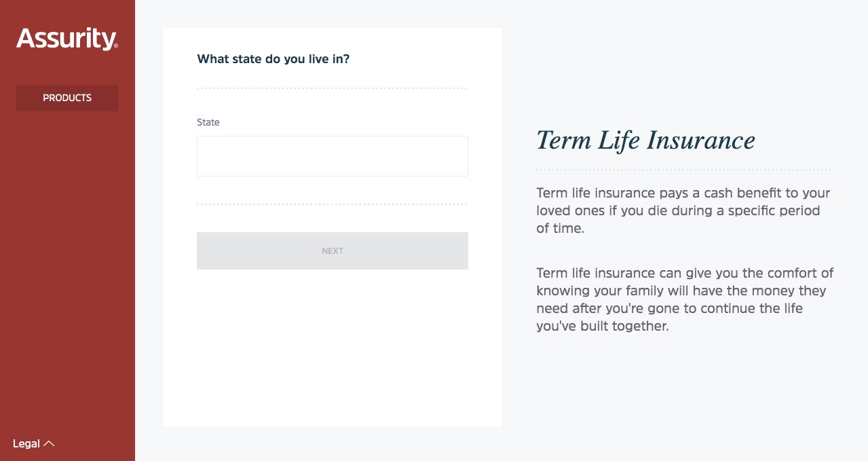
Task: Click the 'you've built together.' text line
Action: point(603,326)
